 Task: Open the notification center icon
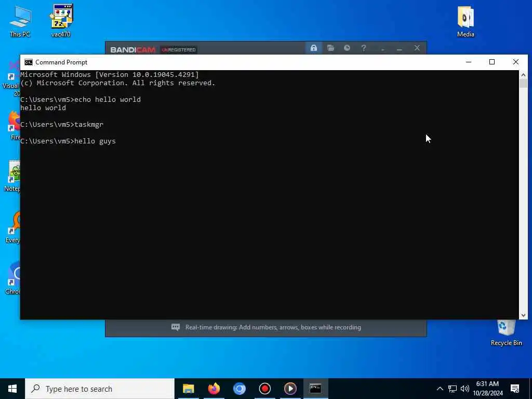coord(515,389)
